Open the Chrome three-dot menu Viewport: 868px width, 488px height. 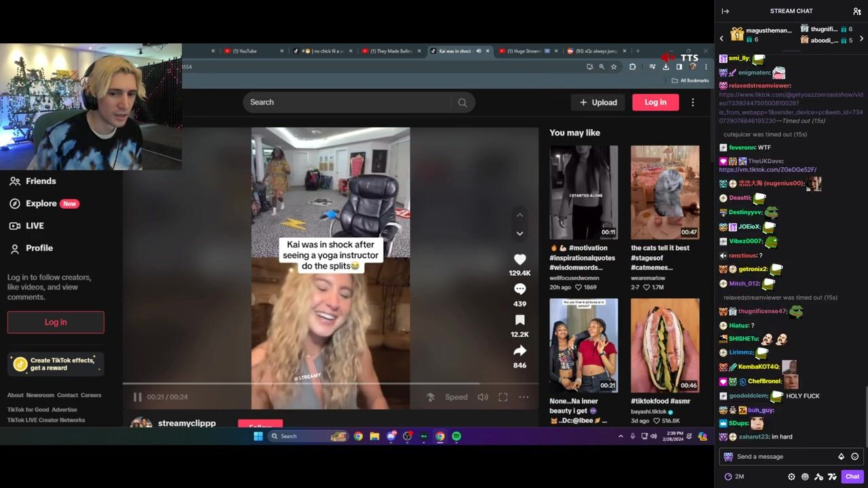click(706, 67)
